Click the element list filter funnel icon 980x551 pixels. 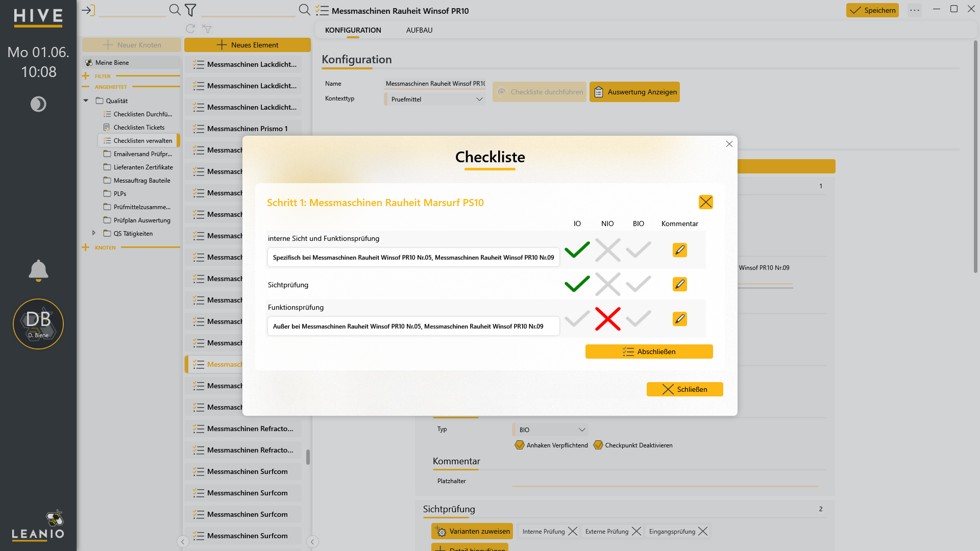tap(190, 10)
